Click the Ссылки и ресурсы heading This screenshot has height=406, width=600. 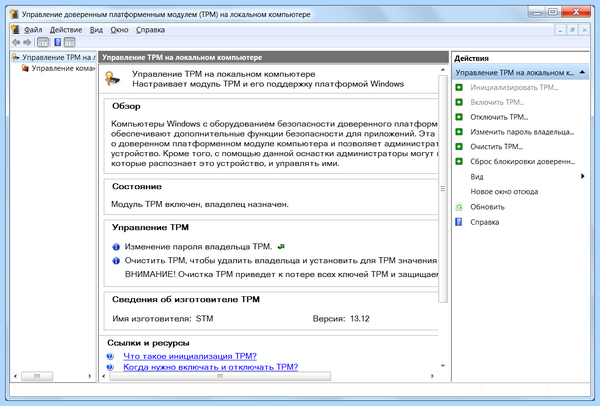(148, 343)
